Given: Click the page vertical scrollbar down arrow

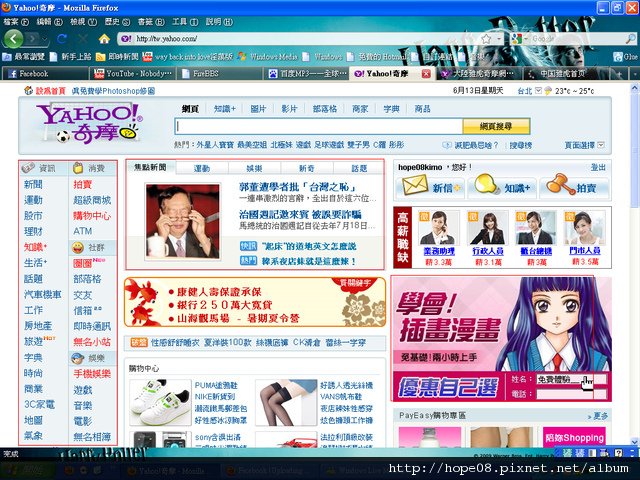Looking at the screenshot, I should pyautogui.click(x=635, y=442).
